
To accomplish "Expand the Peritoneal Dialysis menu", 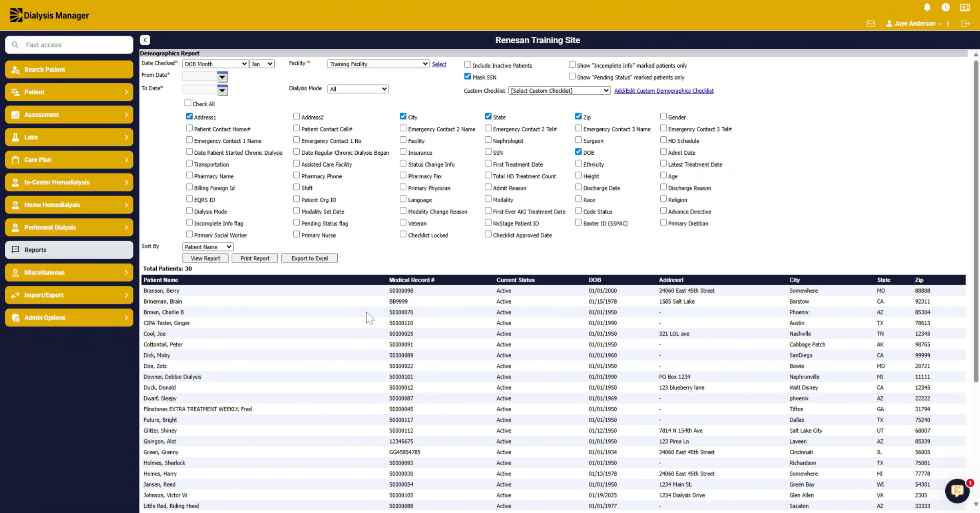I will pyautogui.click(x=69, y=227).
